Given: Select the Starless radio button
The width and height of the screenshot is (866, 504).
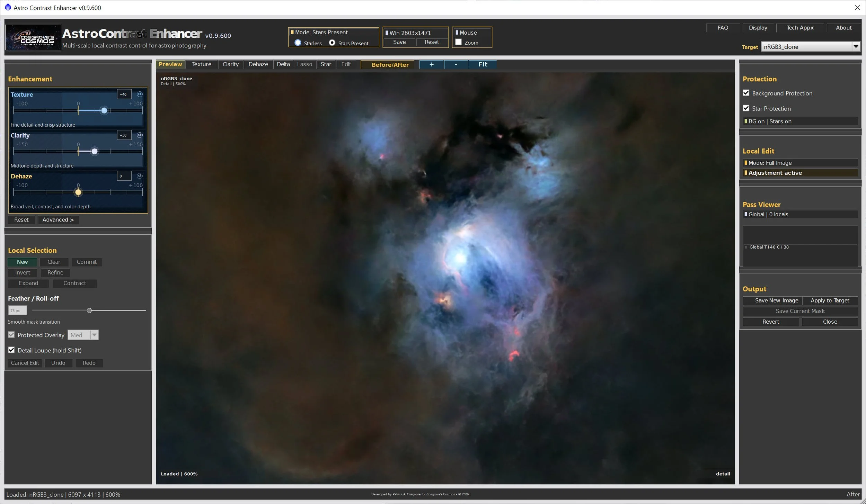Looking at the screenshot, I should 298,43.
